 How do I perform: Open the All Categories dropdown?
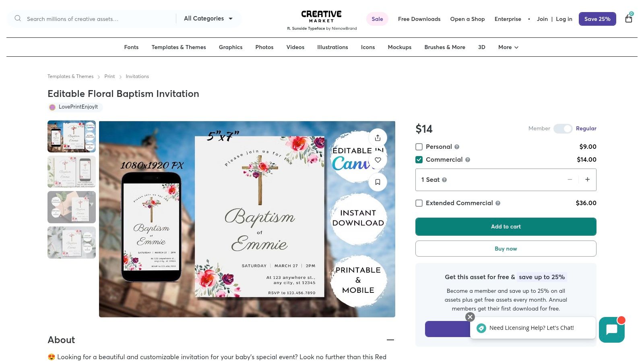[x=208, y=19]
